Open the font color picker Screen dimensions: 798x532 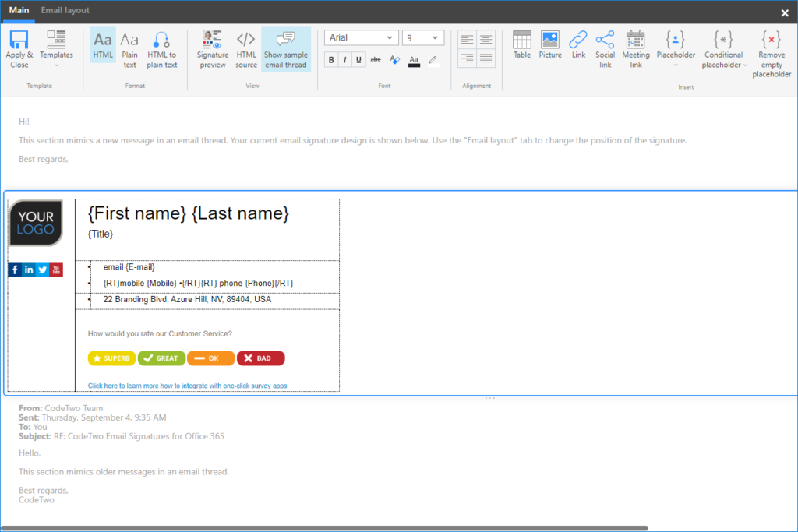(x=414, y=60)
